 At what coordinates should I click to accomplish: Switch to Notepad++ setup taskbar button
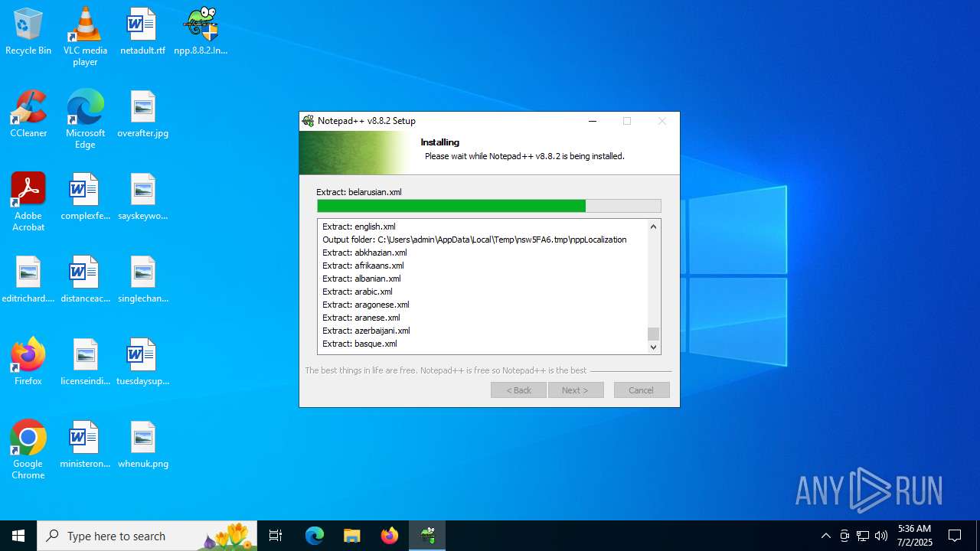[427, 536]
